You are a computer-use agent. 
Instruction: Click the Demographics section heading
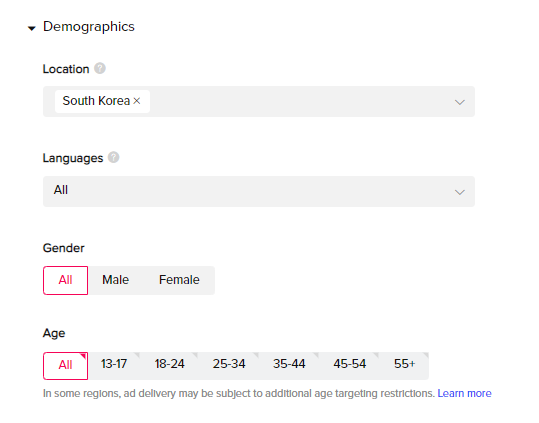(x=89, y=27)
